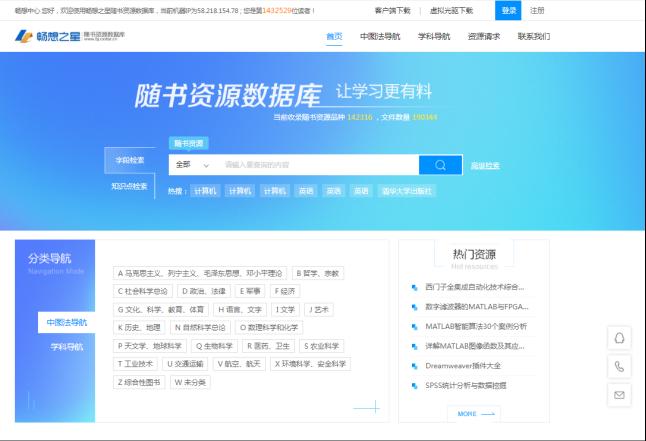Select the 中图法导航 side tab
This screenshot has width=646, height=441.
coord(68,322)
